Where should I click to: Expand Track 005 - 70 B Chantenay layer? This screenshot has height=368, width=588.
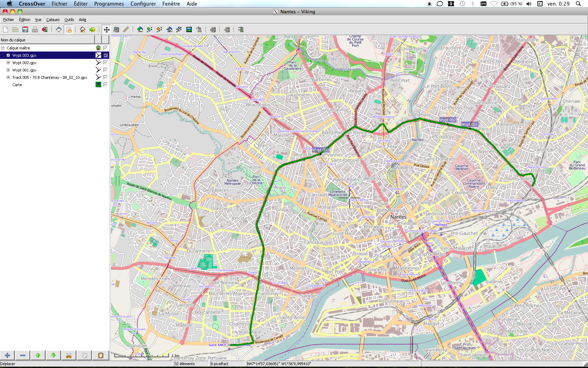click(x=8, y=77)
